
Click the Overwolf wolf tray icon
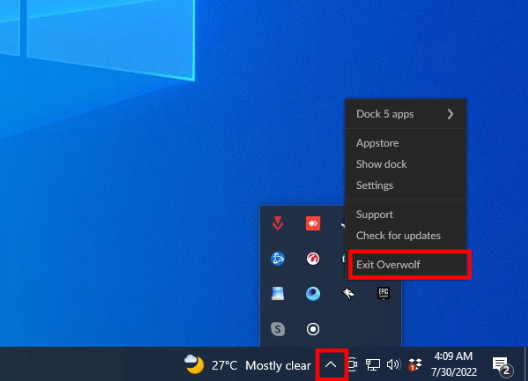pos(348,293)
